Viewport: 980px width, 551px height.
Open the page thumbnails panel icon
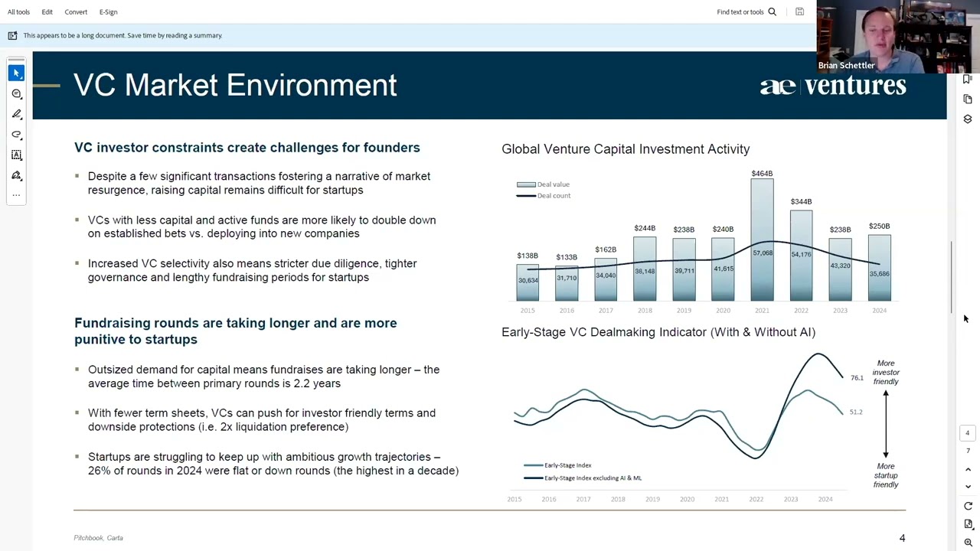pos(968,99)
